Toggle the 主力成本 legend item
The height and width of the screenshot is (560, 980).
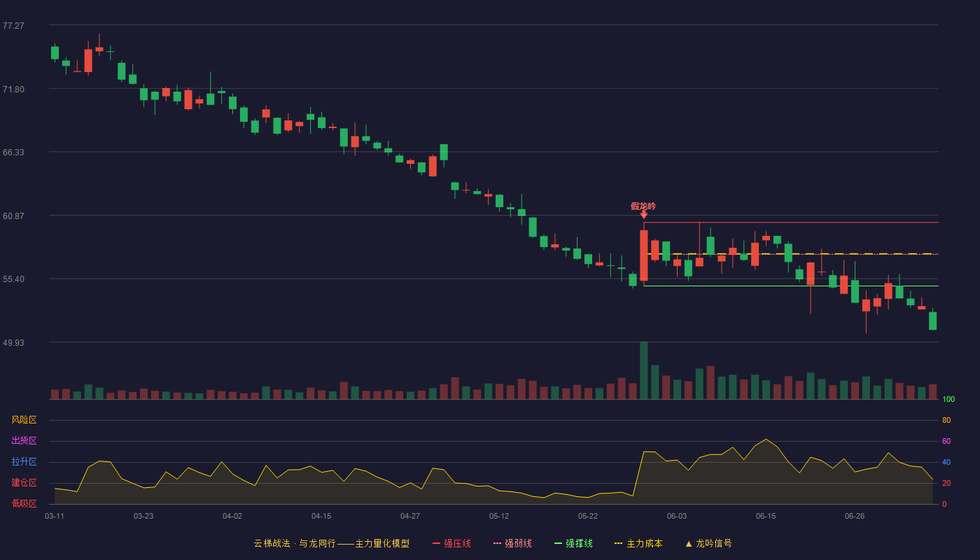(638, 543)
